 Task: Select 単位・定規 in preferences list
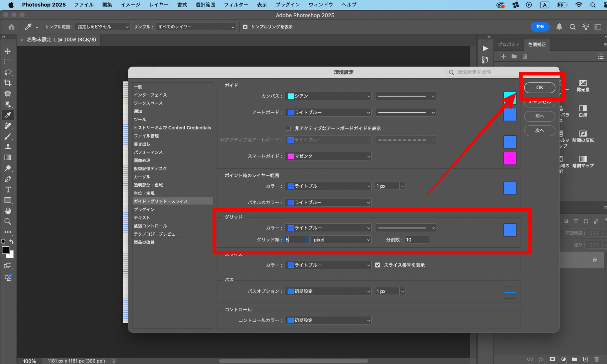[144, 193]
